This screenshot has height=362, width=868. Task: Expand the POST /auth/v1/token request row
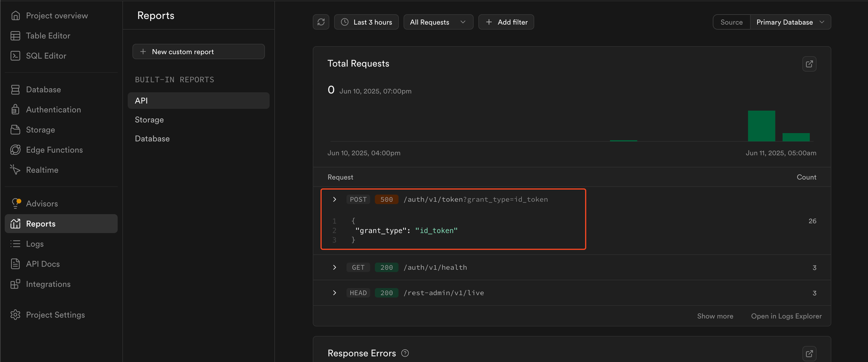tap(335, 199)
